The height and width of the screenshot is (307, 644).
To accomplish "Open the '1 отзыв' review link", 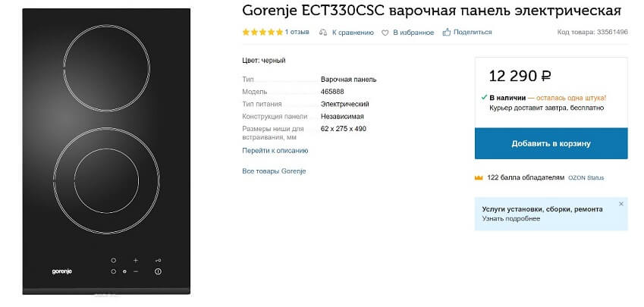I will tap(297, 32).
